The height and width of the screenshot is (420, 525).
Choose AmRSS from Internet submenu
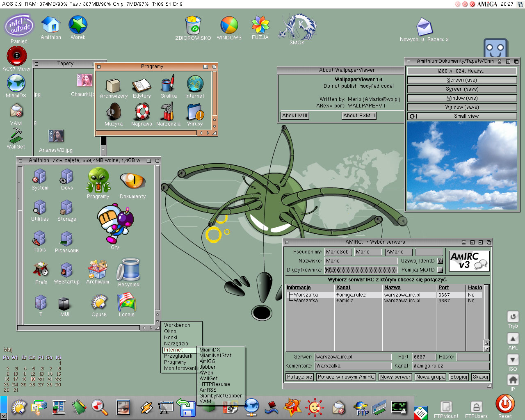[208, 390]
